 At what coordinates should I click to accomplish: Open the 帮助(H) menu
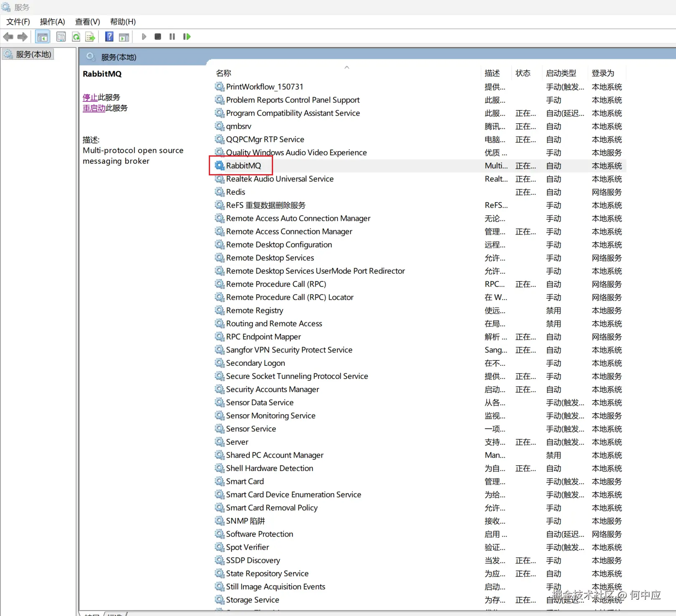click(123, 22)
